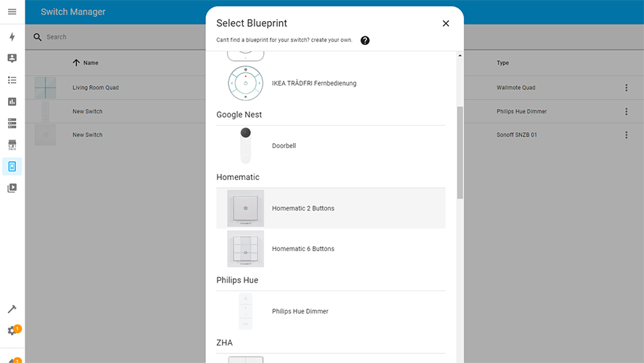Click the Wallmote Quad type cell
The image size is (644, 363).
[x=516, y=88]
